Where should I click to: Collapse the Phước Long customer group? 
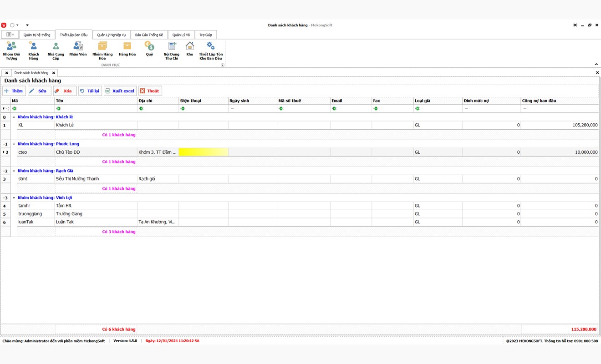point(14,144)
